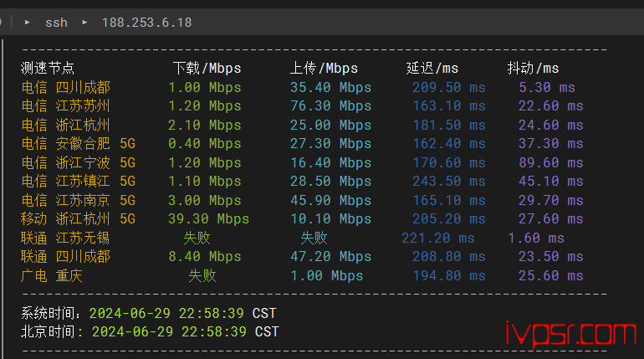The height and width of the screenshot is (359, 644).
Task: Click the 39.30 Mbps download value
Action: click(208, 219)
